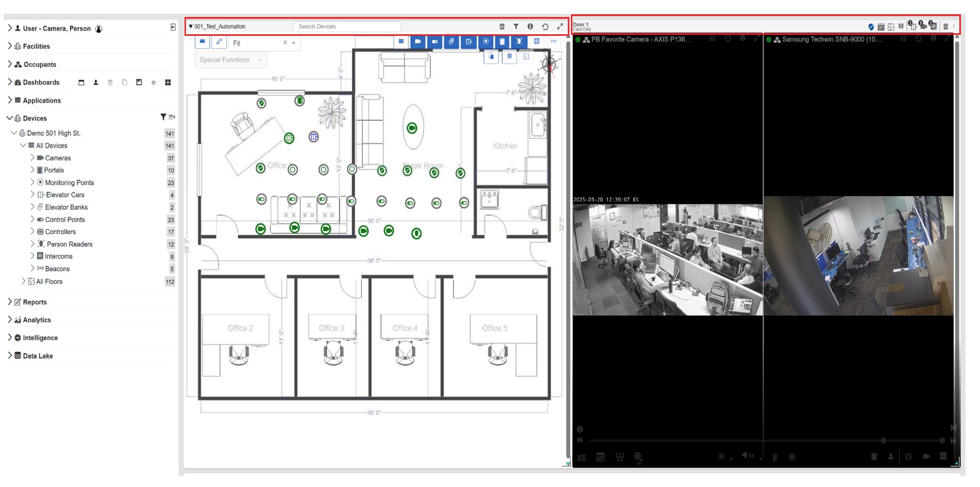Click the filter funnel icon above the floor plan
Screen dimensions: 980x487
[x=516, y=27]
